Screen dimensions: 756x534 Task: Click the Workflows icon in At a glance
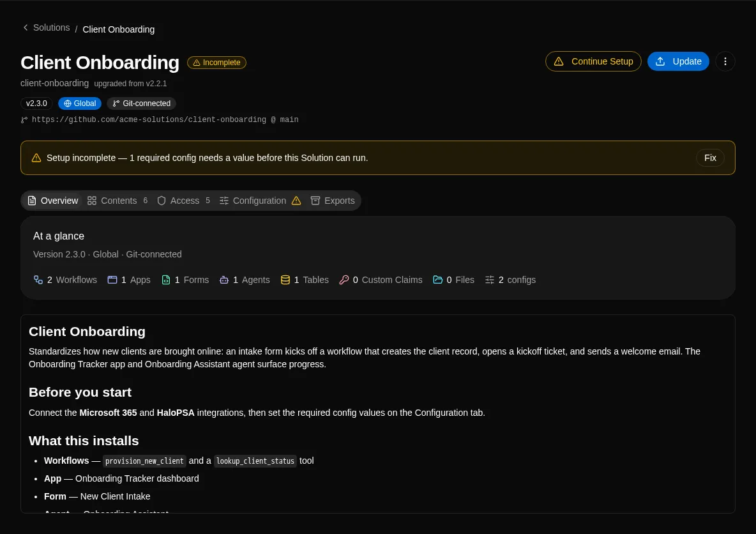(38, 280)
